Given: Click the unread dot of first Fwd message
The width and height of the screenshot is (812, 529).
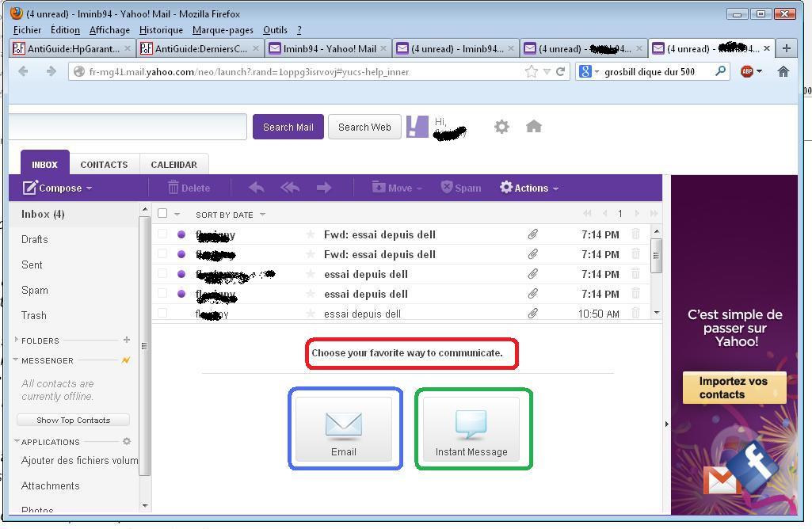Looking at the screenshot, I should coord(181,234).
